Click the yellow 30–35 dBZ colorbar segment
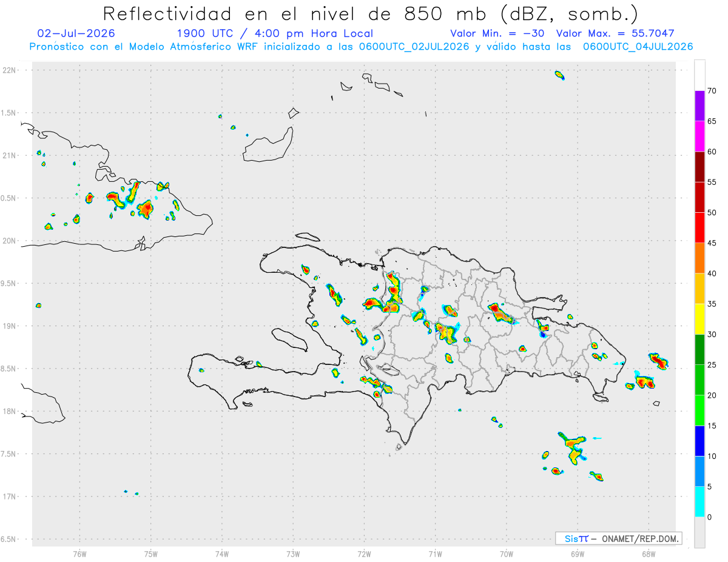The image size is (728, 562). pos(699,319)
